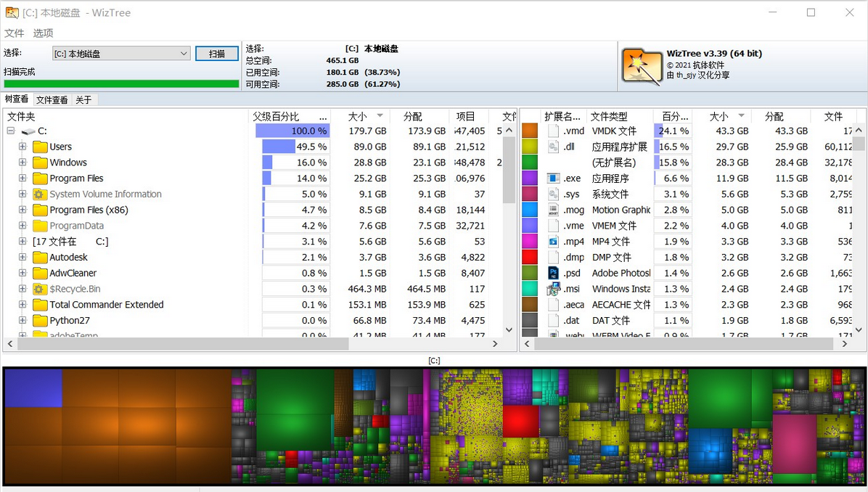Click the file types list vertical scrollbar
Viewport: 868px width, 492px height.
click(859, 144)
